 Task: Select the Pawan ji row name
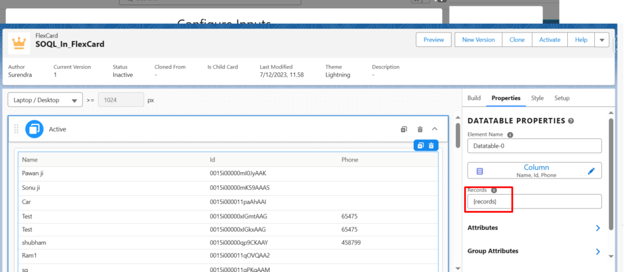[x=33, y=173]
